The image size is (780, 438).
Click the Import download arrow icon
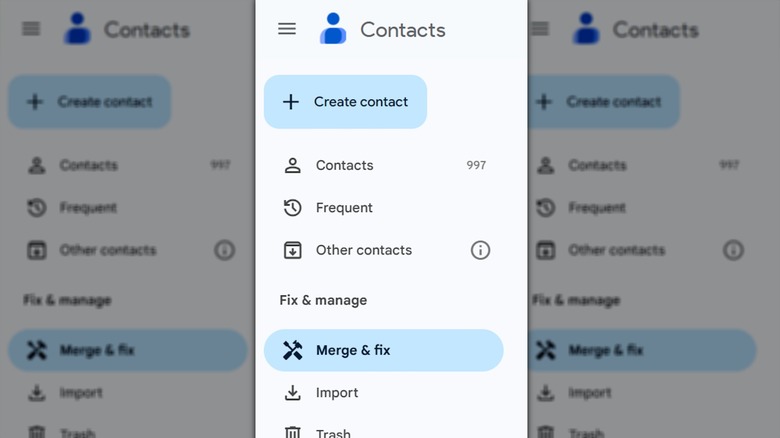tap(293, 393)
